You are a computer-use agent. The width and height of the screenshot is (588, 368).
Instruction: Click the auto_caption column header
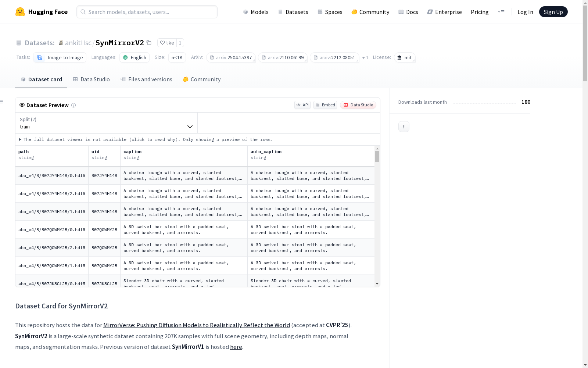tap(311, 156)
